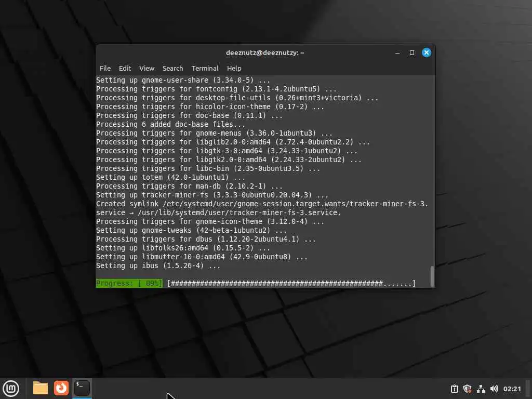
Task: Click the line 'Setting up libmutter-10-0:amd64'
Action: 202,257
